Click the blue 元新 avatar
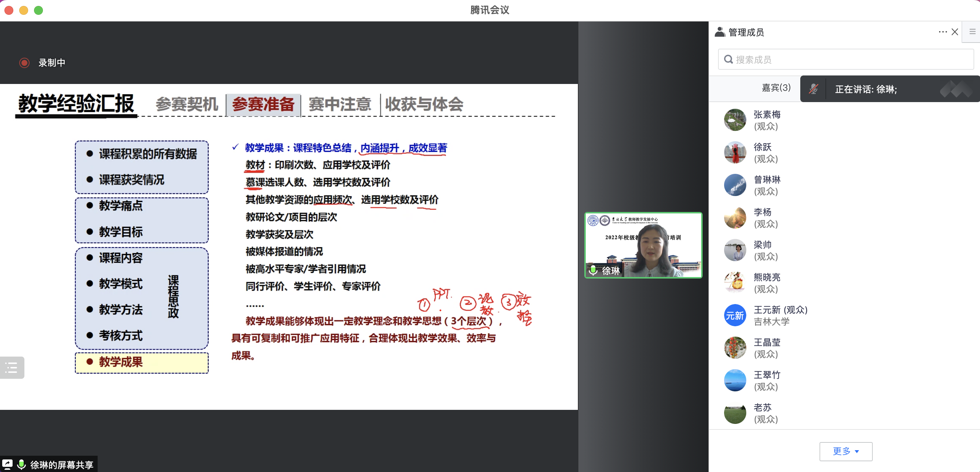This screenshot has height=472, width=980. (x=734, y=315)
